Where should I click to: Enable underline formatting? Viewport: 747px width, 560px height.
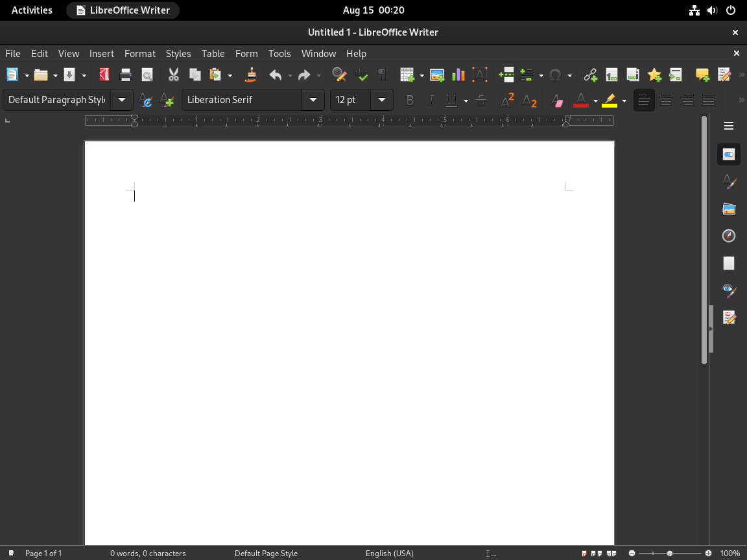[451, 100]
